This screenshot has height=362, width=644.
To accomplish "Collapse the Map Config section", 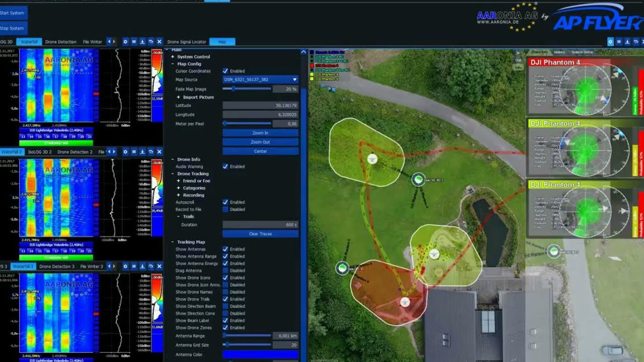I will click(x=173, y=64).
